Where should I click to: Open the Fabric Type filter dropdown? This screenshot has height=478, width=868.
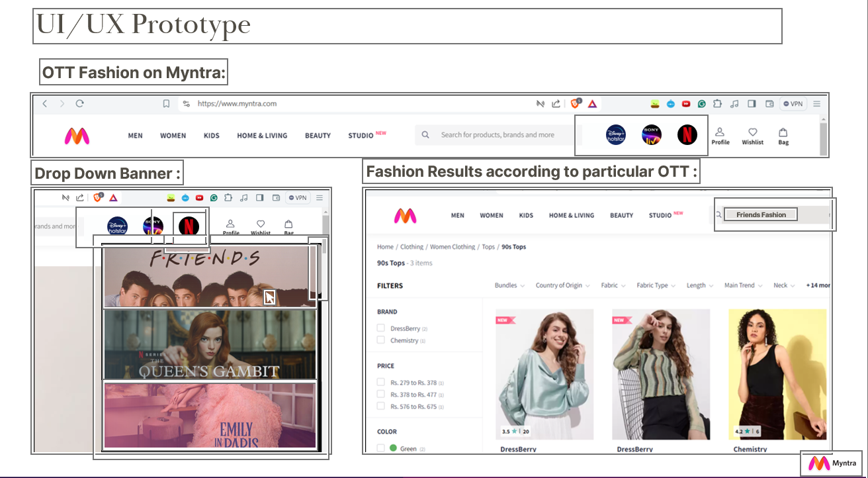[x=656, y=285]
